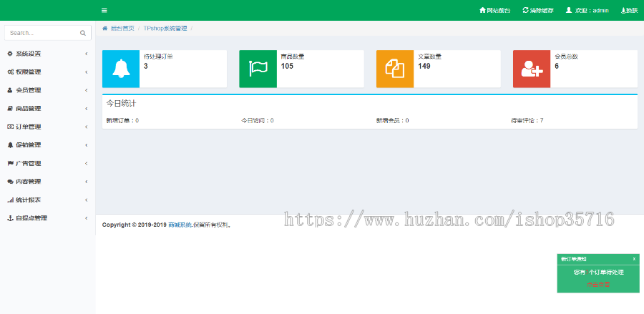Open the 内容管理 menu label
This screenshot has height=314, width=644.
(x=29, y=182)
